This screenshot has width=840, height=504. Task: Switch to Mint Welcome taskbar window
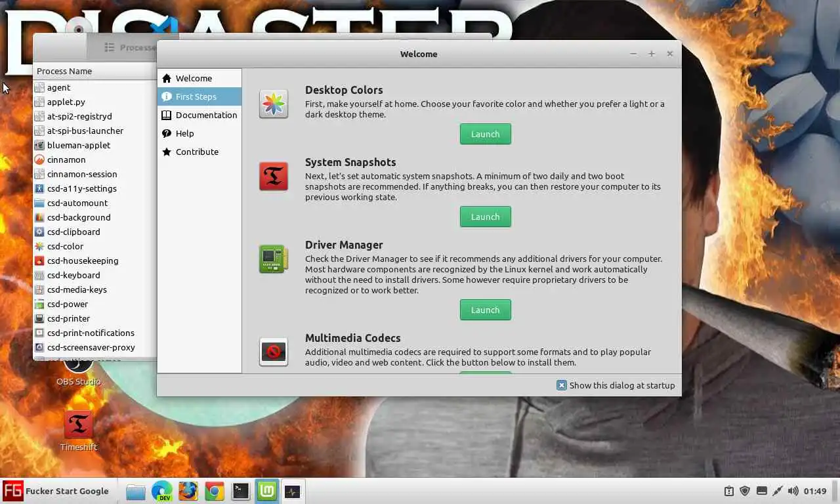click(267, 491)
